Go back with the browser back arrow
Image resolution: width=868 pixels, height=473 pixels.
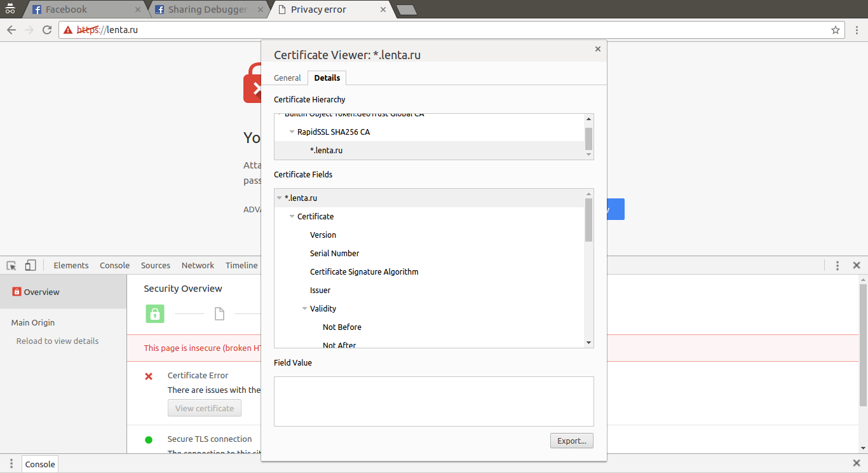coord(11,30)
